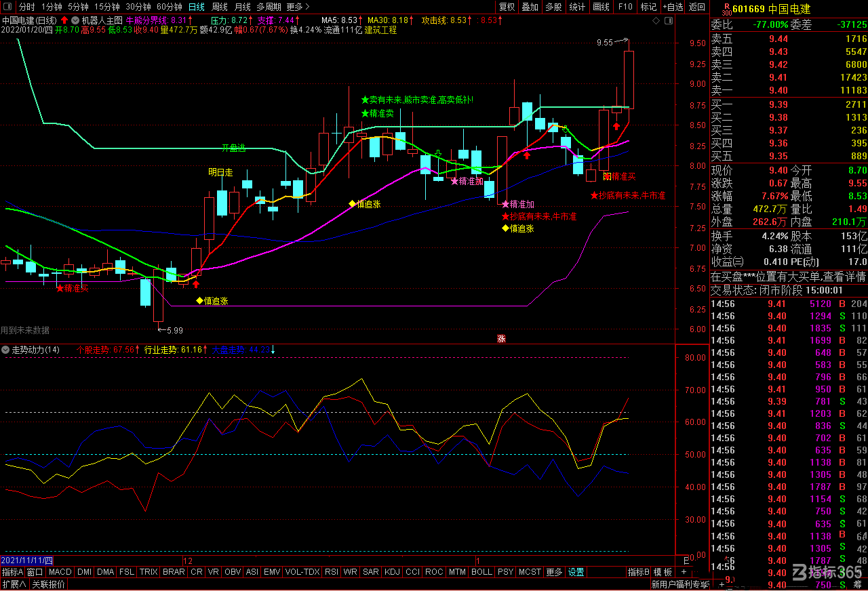The image size is (868, 591).
Task: Expand 更多 indicators in bottom bar
Action: [x=554, y=572]
